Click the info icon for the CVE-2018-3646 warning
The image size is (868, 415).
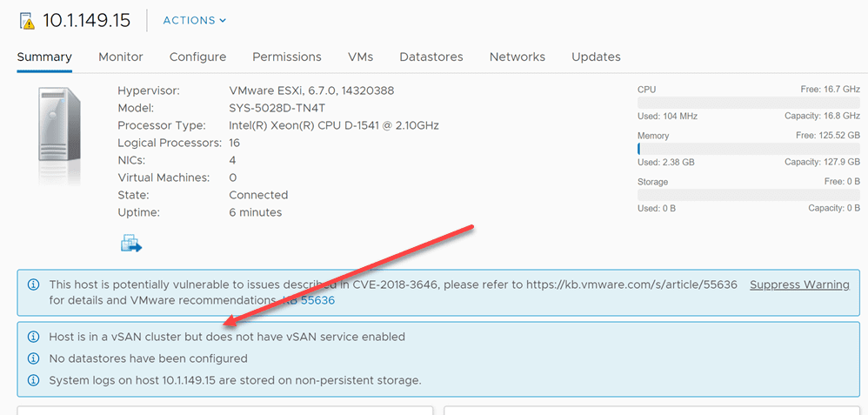pos(33,284)
